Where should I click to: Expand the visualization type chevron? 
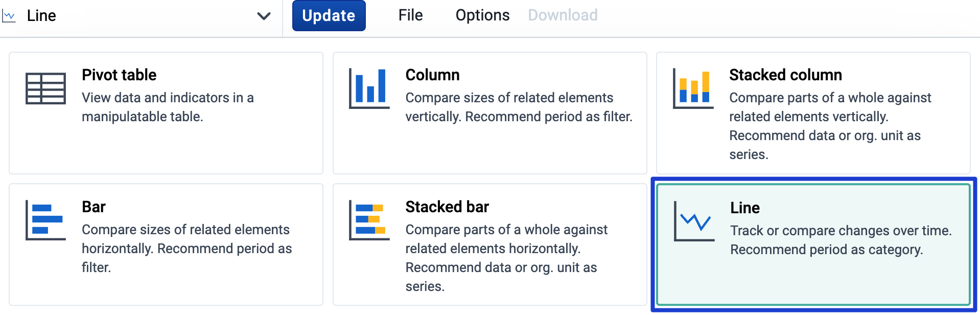pos(264,16)
